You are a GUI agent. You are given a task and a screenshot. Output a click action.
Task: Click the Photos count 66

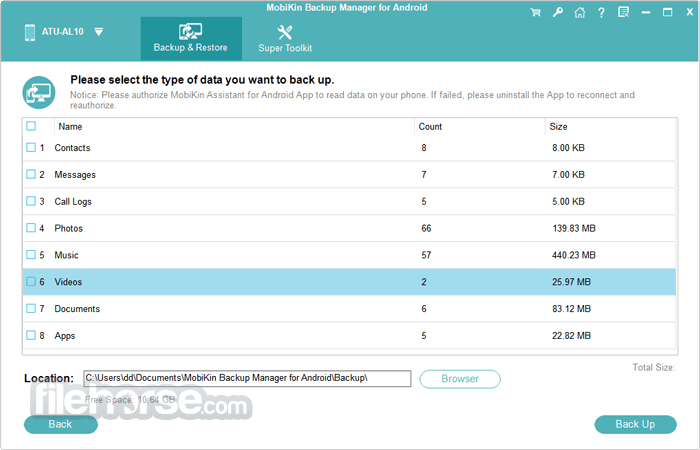pyautogui.click(x=426, y=229)
